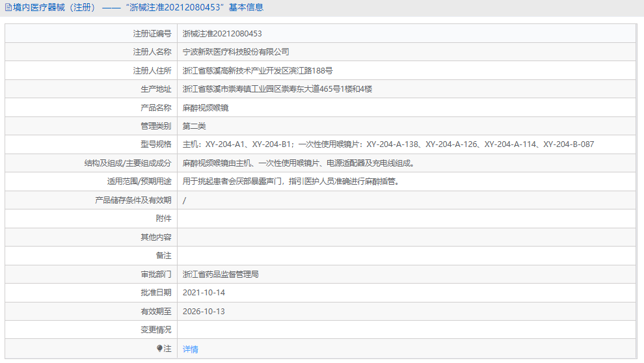The height and width of the screenshot is (363, 644).
Task: Click the 变更情况 label cell
Action: pyautogui.click(x=91, y=330)
